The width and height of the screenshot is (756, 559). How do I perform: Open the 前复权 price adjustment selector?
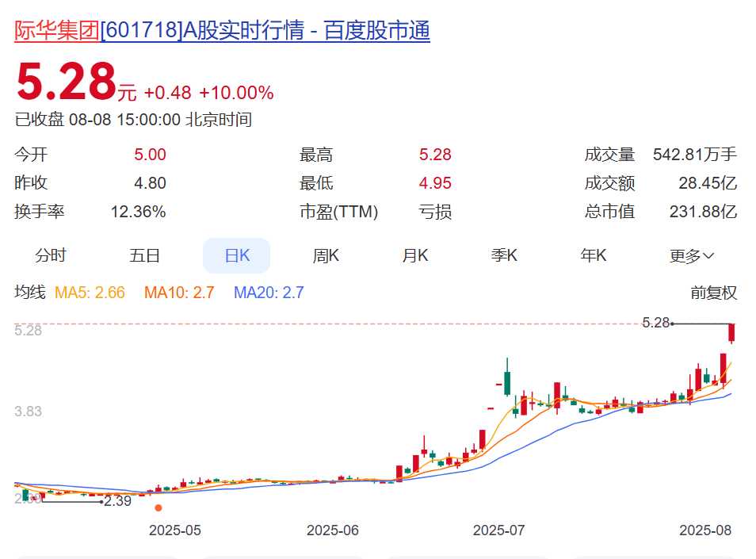tap(716, 293)
